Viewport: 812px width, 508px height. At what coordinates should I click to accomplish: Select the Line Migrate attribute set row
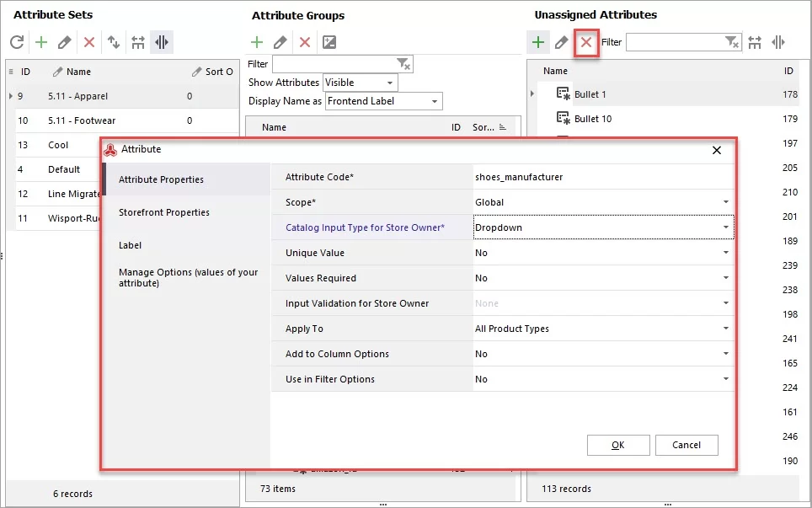click(58, 194)
